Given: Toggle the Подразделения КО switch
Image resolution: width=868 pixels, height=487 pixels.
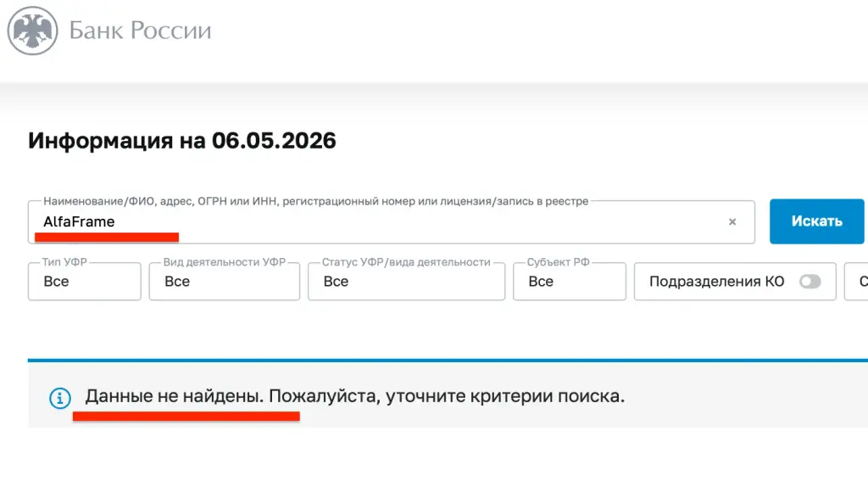Looking at the screenshot, I should [810, 282].
